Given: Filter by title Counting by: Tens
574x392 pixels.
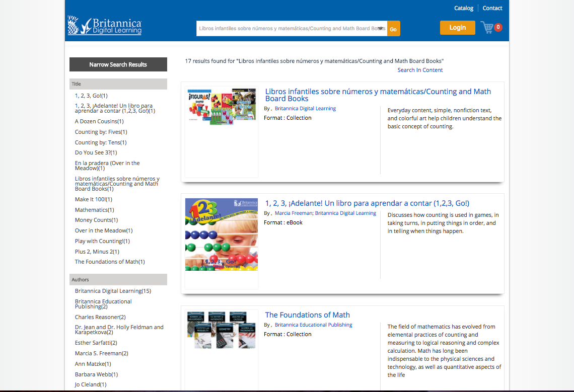Looking at the screenshot, I should 101,142.
